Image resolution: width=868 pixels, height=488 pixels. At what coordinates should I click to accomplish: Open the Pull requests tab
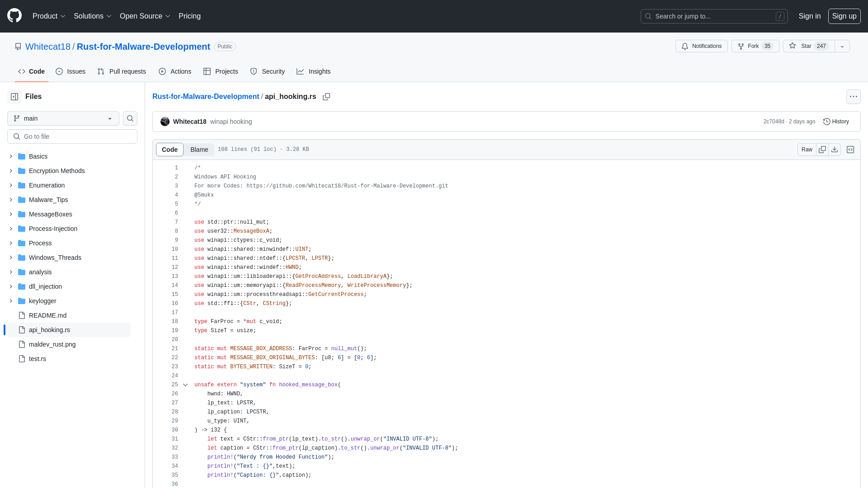[x=122, y=71]
